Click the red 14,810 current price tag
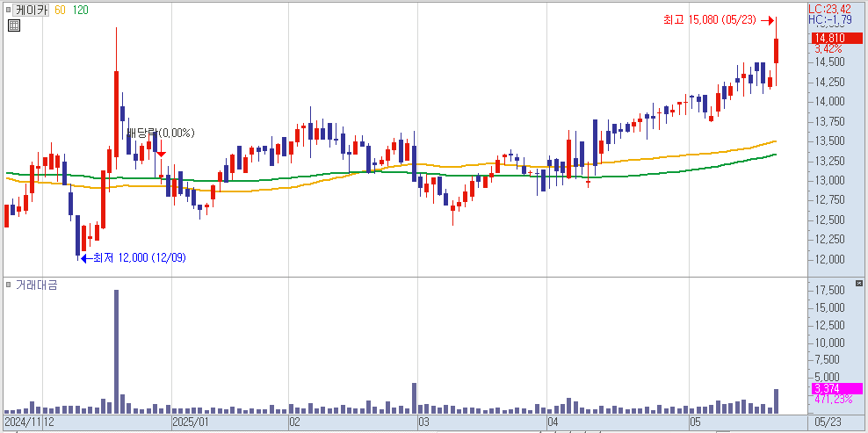The height and width of the screenshot is (433, 868). [829, 39]
